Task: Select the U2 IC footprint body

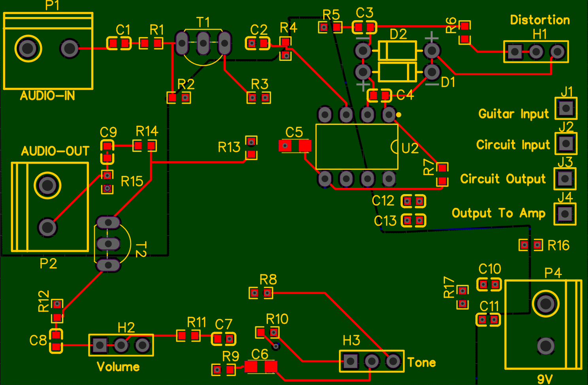Action: tap(357, 147)
